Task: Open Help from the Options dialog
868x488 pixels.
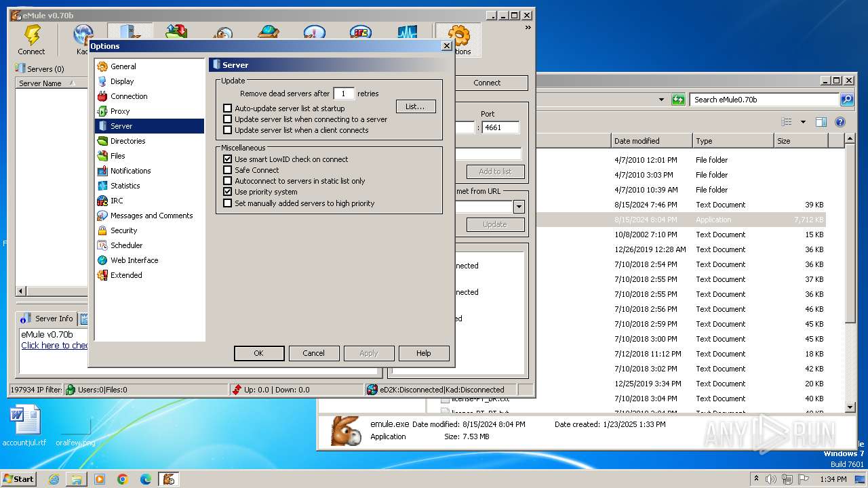Action: (x=424, y=353)
